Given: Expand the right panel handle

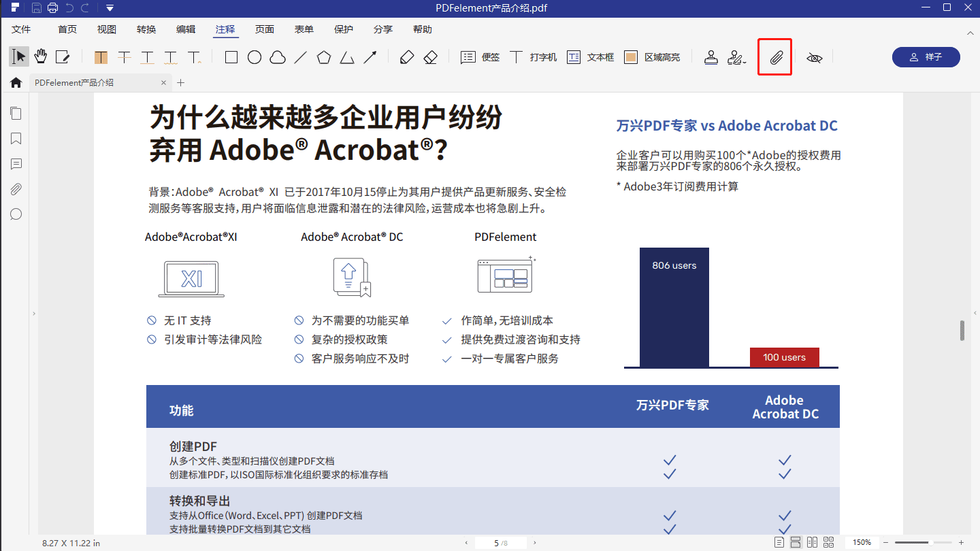Looking at the screenshot, I should 975,313.
